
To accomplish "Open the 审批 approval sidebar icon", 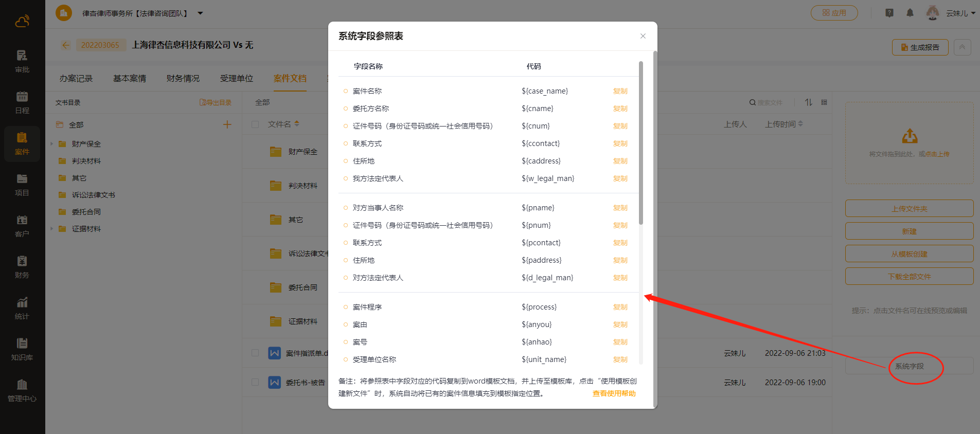I will pos(22,61).
